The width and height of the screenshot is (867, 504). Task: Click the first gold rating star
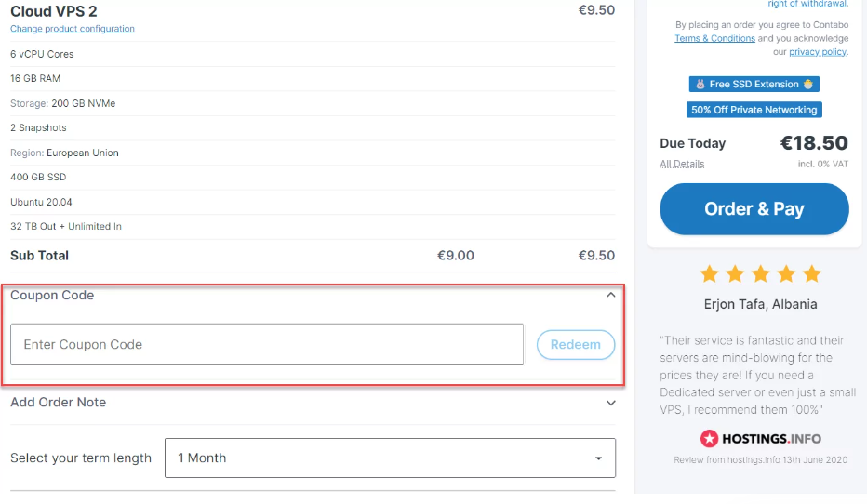(710, 273)
